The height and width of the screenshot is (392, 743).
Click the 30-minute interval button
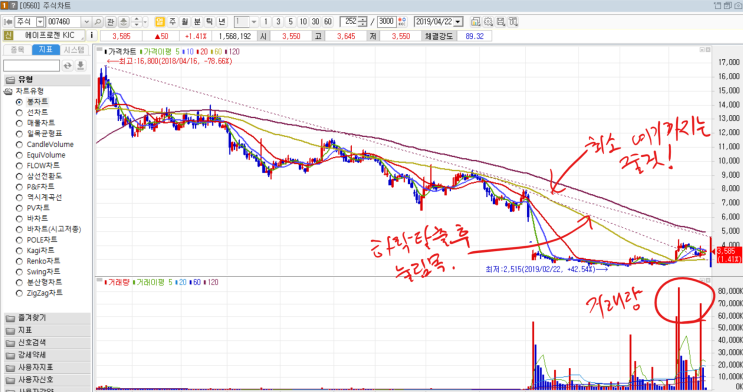315,22
